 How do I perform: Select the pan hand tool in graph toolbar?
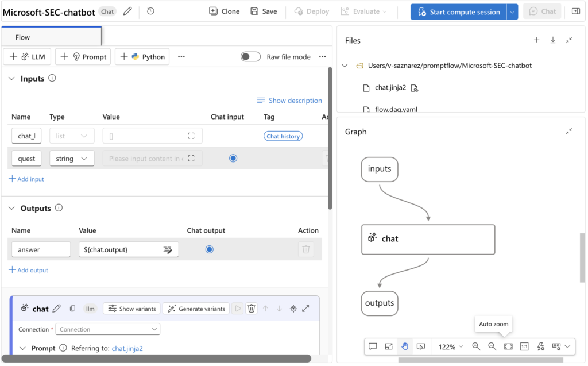(405, 346)
